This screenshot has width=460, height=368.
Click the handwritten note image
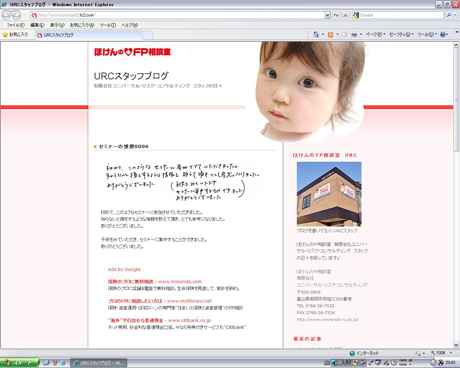coord(183,182)
